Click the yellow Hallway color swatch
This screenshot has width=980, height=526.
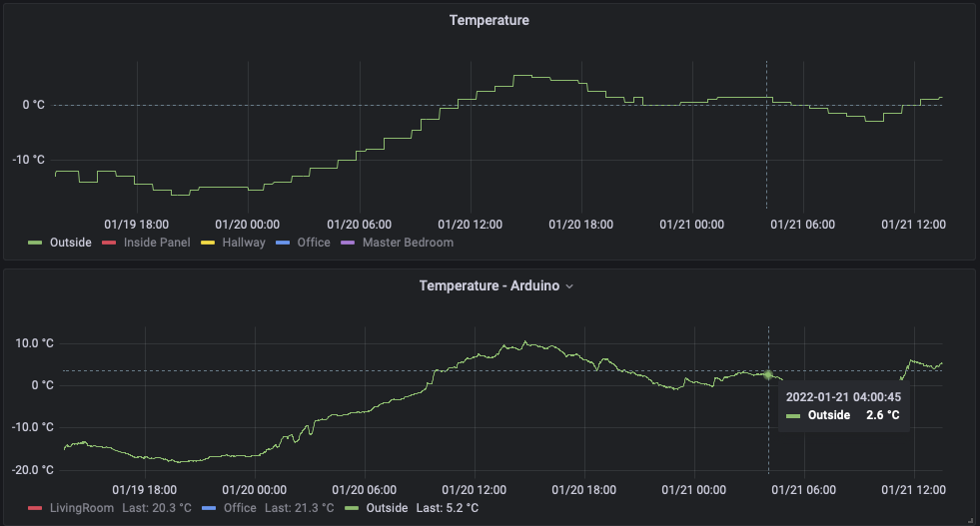coord(209,243)
